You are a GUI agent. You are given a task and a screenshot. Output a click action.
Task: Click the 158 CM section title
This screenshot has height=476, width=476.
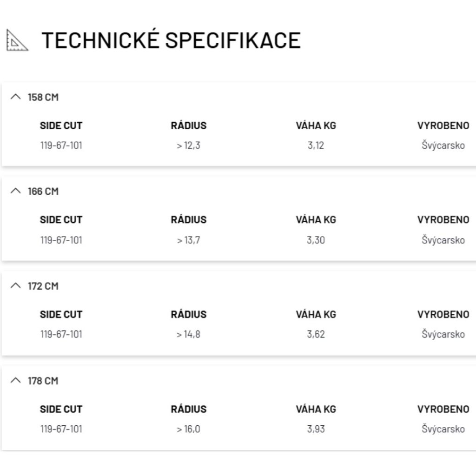tap(43, 98)
